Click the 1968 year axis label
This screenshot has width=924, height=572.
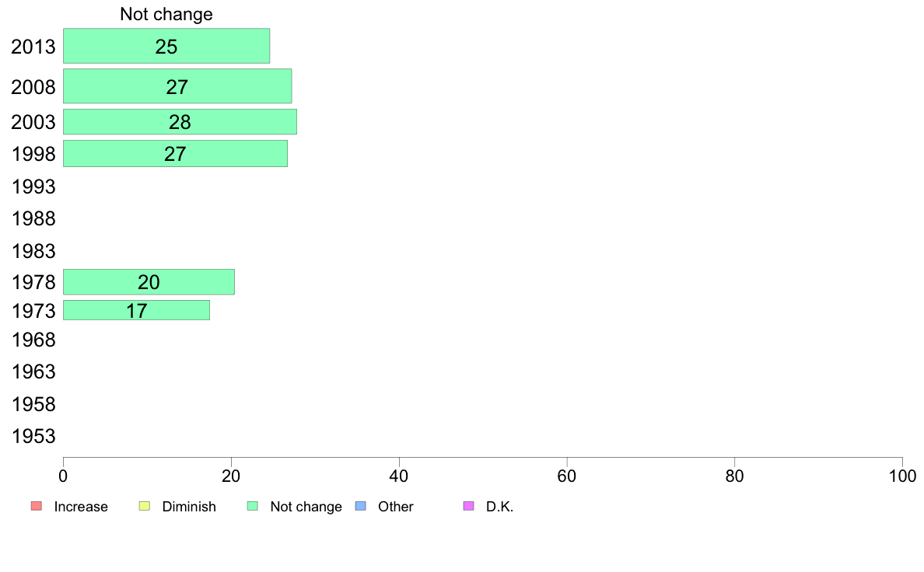point(33,340)
